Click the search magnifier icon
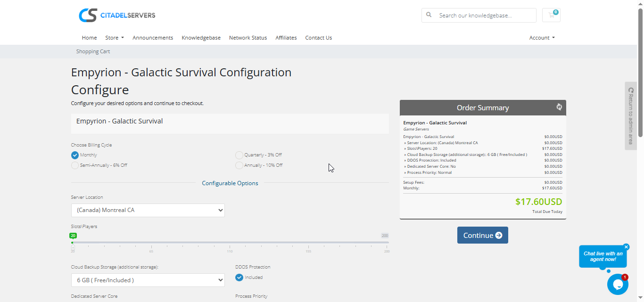The image size is (644, 302). tap(429, 15)
